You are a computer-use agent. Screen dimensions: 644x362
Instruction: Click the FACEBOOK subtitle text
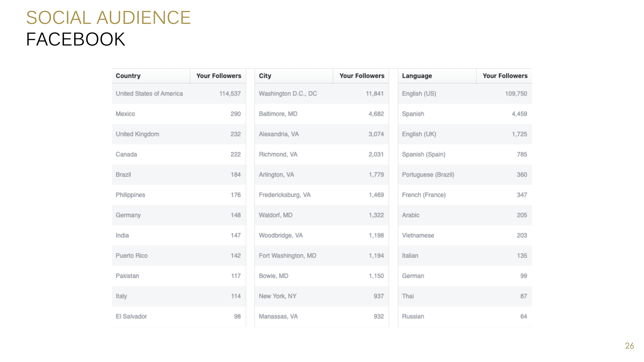75,39
